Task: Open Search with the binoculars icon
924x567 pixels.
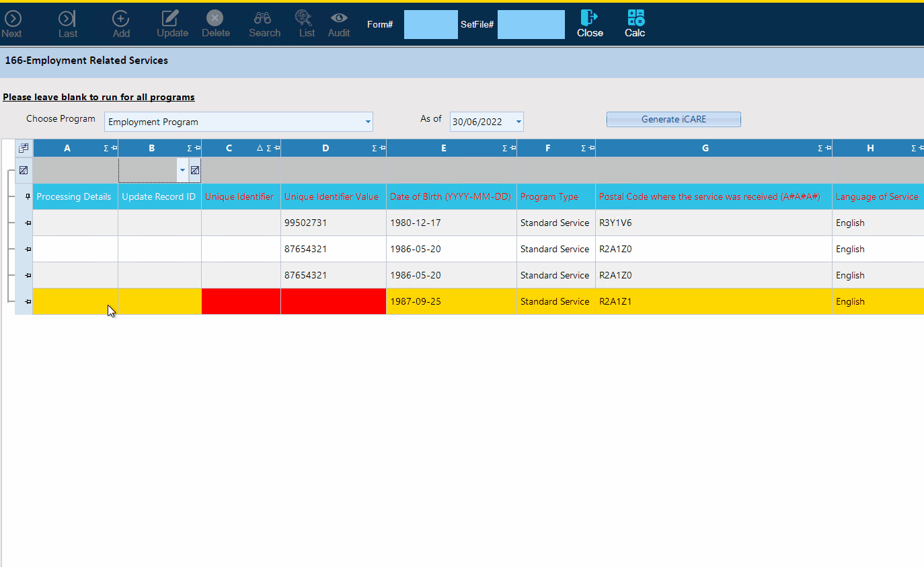Action: click(x=264, y=18)
